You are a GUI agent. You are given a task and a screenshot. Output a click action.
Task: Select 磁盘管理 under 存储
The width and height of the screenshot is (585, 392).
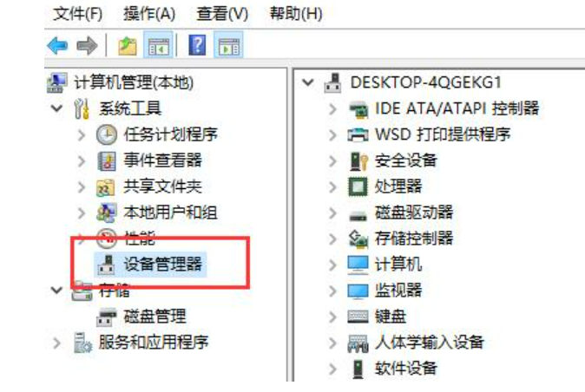pyautogui.click(x=154, y=317)
